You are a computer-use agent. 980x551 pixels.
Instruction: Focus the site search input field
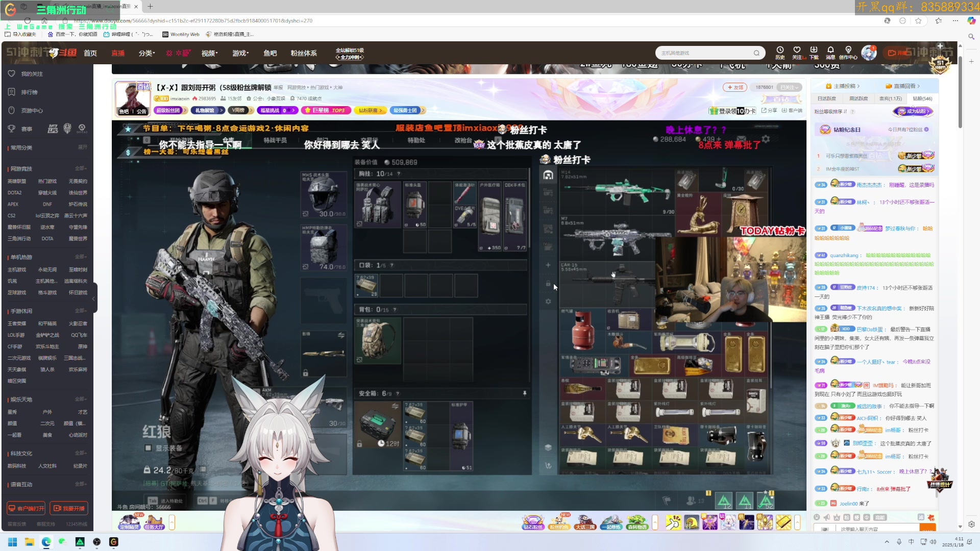coord(704,53)
